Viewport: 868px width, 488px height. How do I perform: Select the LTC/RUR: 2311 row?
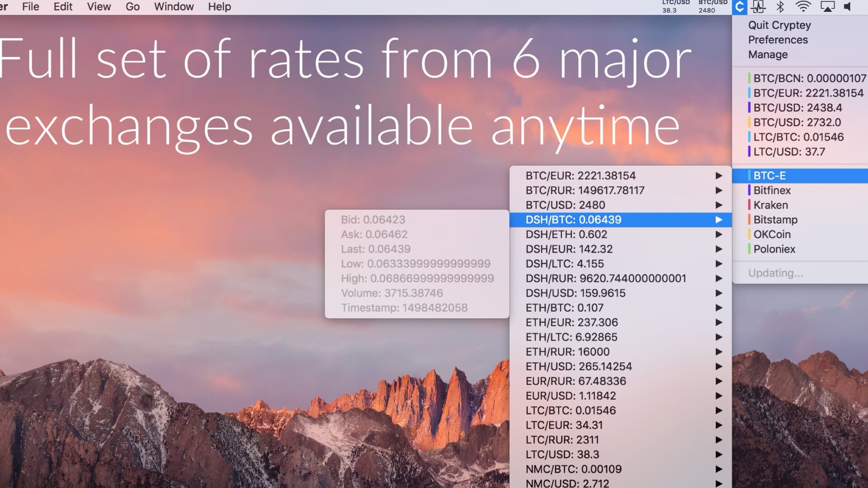tap(620, 440)
